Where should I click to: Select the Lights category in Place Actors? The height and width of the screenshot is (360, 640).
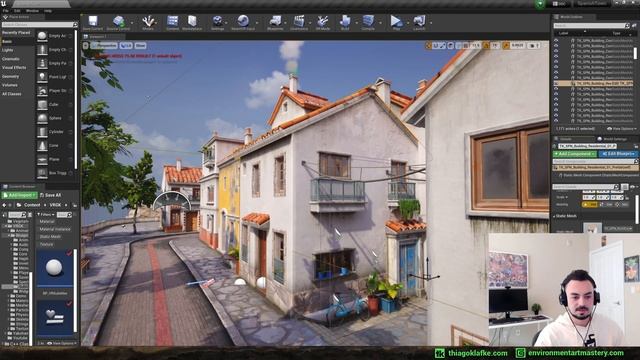[x=8, y=50]
